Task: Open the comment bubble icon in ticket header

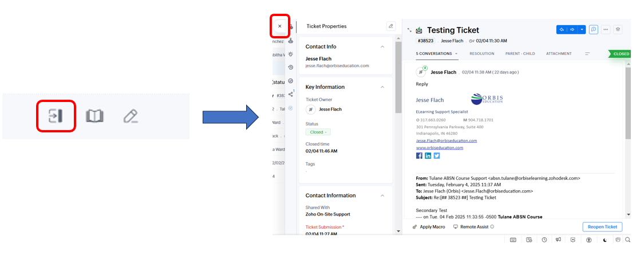Action: coord(594,30)
